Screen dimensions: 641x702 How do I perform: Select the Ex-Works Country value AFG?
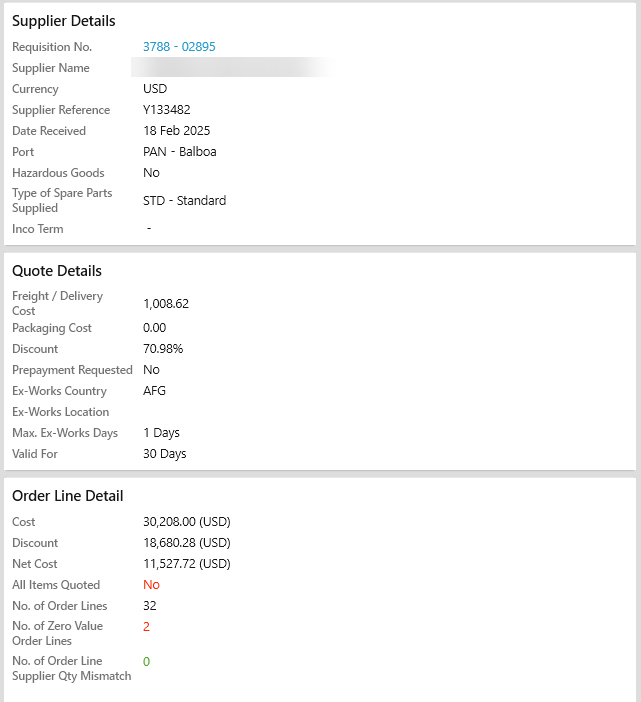[x=155, y=391]
